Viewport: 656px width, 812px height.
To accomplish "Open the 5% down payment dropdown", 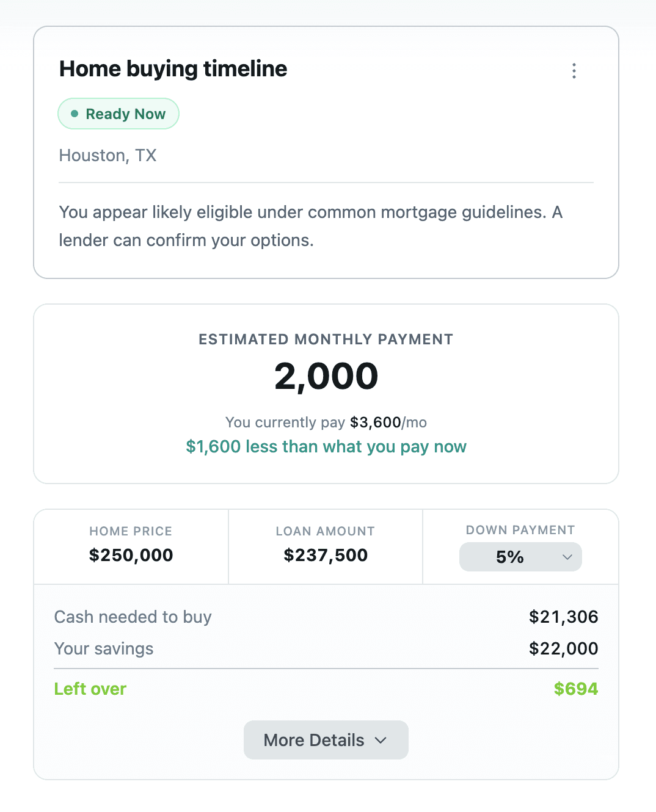I will (520, 557).
